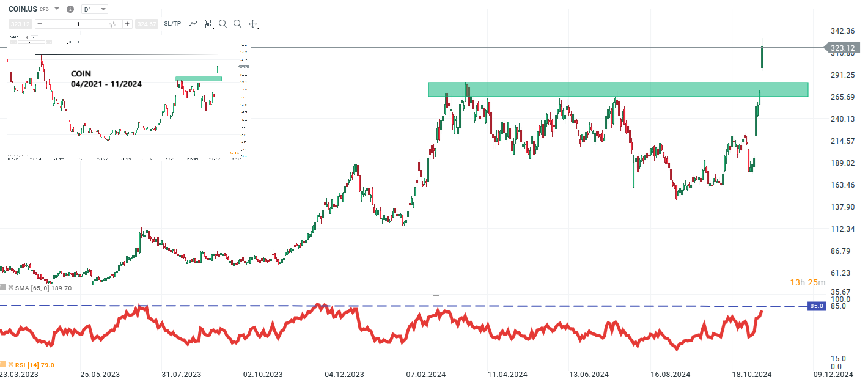The image size is (868, 382).
Task: Click the volume input field showing 1
Action: 78,24
